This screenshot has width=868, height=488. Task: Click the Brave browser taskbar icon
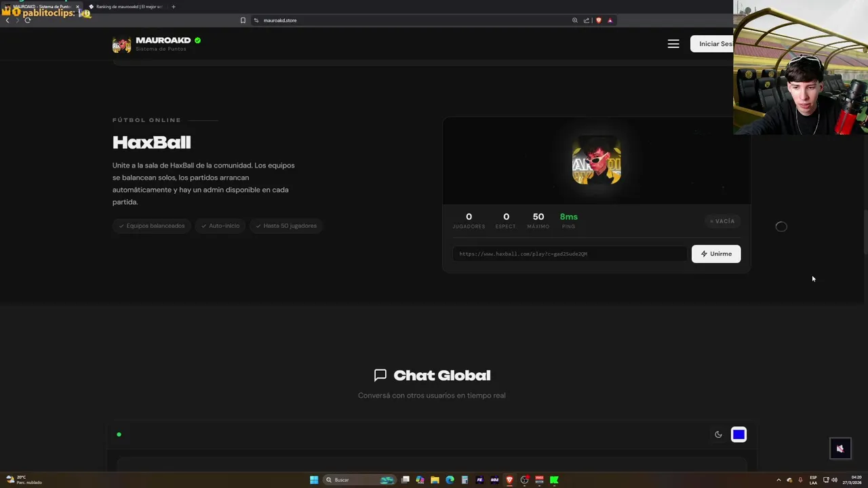tap(509, 480)
